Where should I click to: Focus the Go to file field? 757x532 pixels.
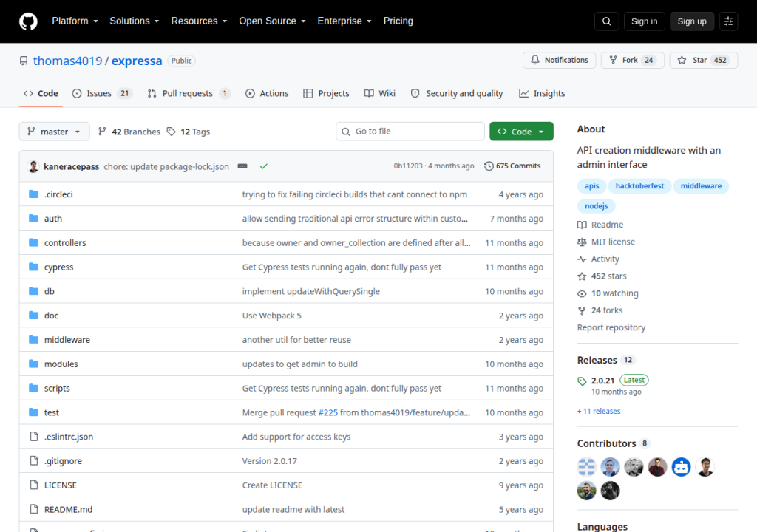[x=410, y=132]
